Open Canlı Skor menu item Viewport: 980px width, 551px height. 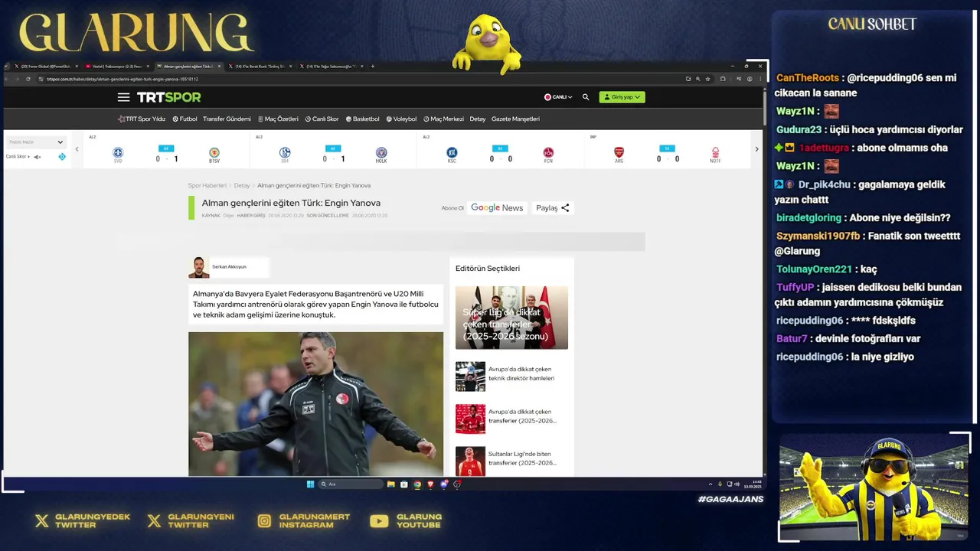322,119
